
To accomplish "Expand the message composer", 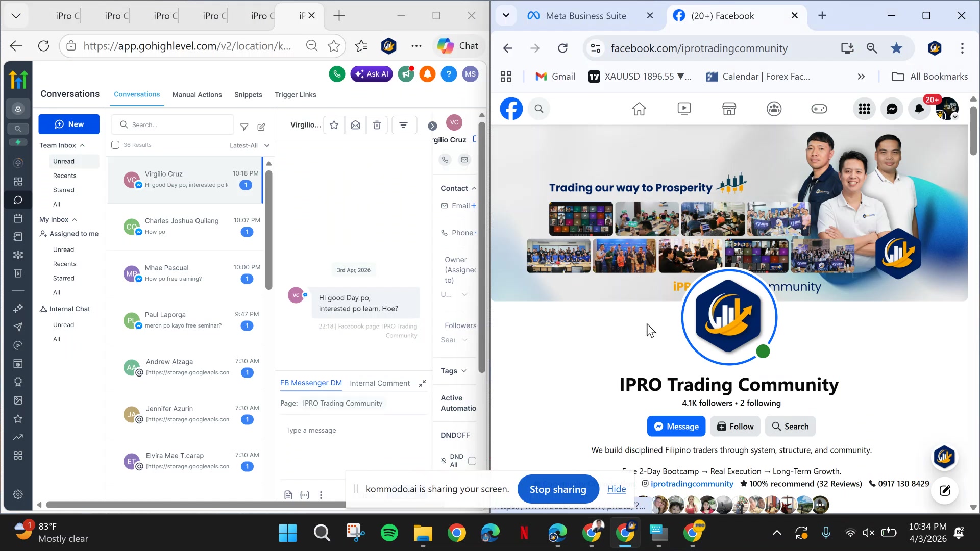I will (x=422, y=383).
